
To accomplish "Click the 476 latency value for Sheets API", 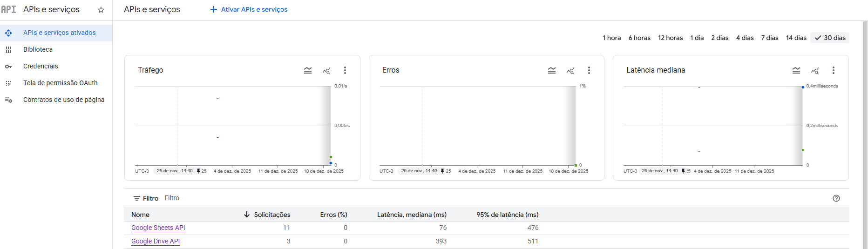I will pos(533,228).
